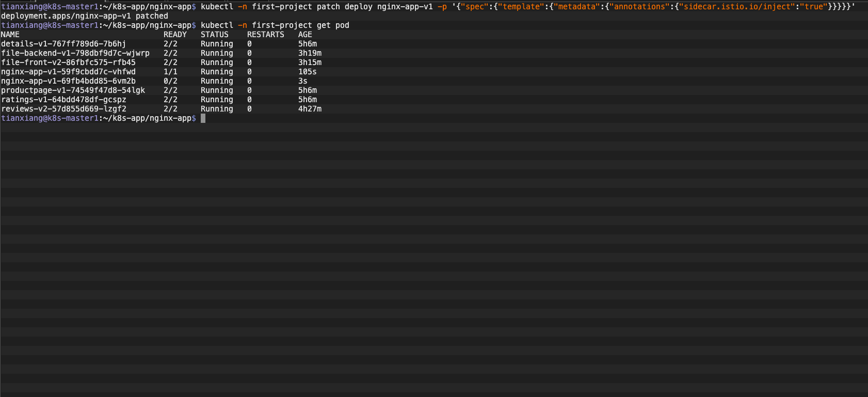Click pod name nginx-app-v1-69fb4bdd85-6vm2b
This screenshot has height=397, width=868.
click(68, 81)
